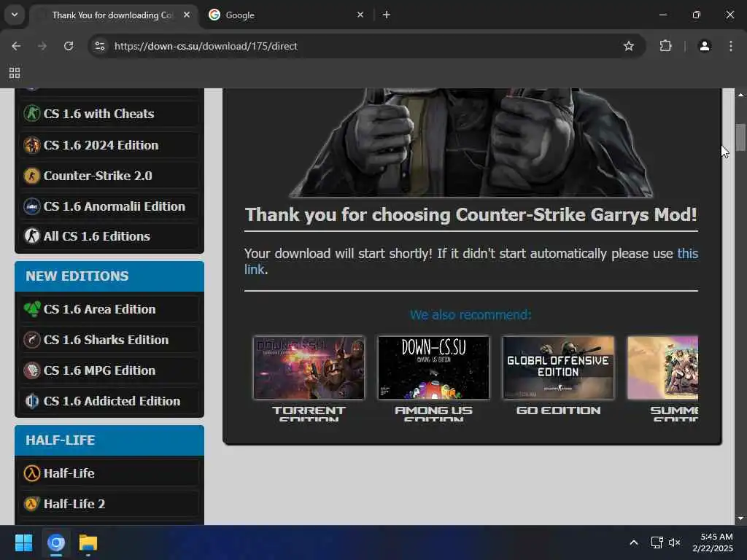The width and height of the screenshot is (747, 560).
Task: Click the CS 1.6 with Cheats icon
Action: (32, 114)
